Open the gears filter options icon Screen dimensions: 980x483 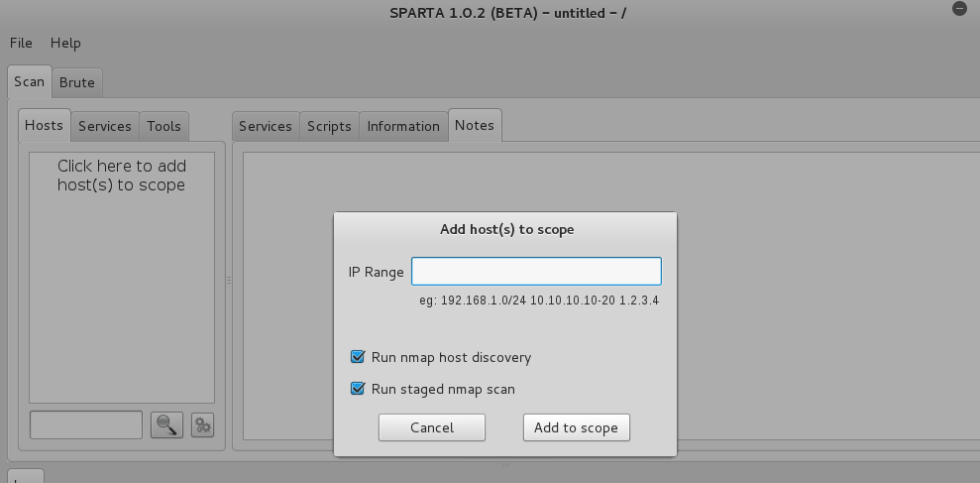coord(202,425)
